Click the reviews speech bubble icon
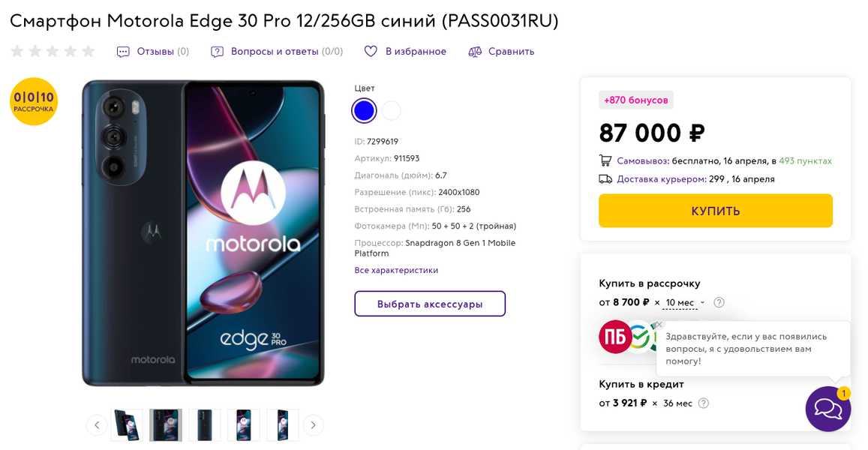Viewport: 868px width, 450px height. [x=123, y=52]
